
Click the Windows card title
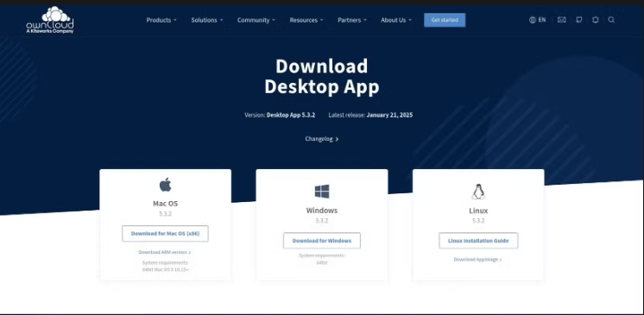322,211
